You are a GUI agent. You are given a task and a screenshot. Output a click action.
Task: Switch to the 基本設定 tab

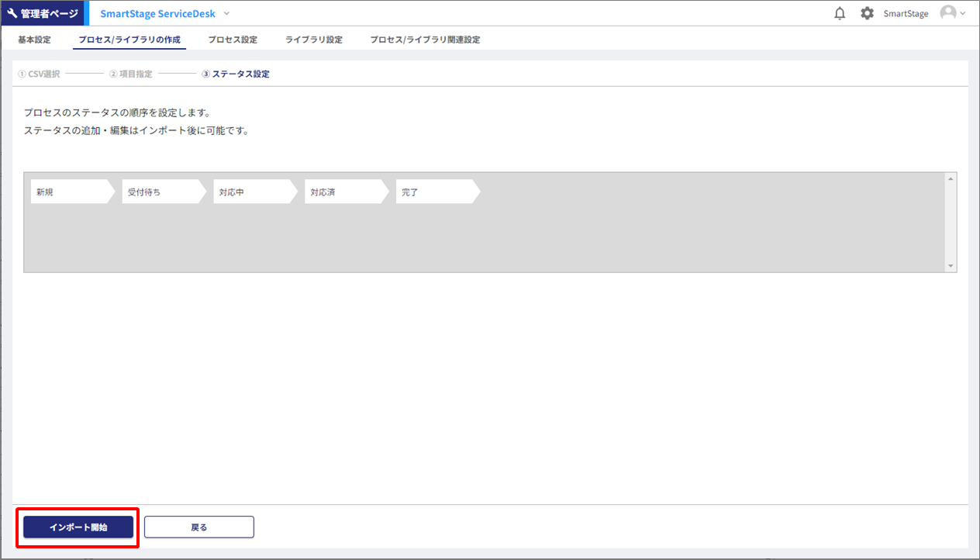[34, 40]
